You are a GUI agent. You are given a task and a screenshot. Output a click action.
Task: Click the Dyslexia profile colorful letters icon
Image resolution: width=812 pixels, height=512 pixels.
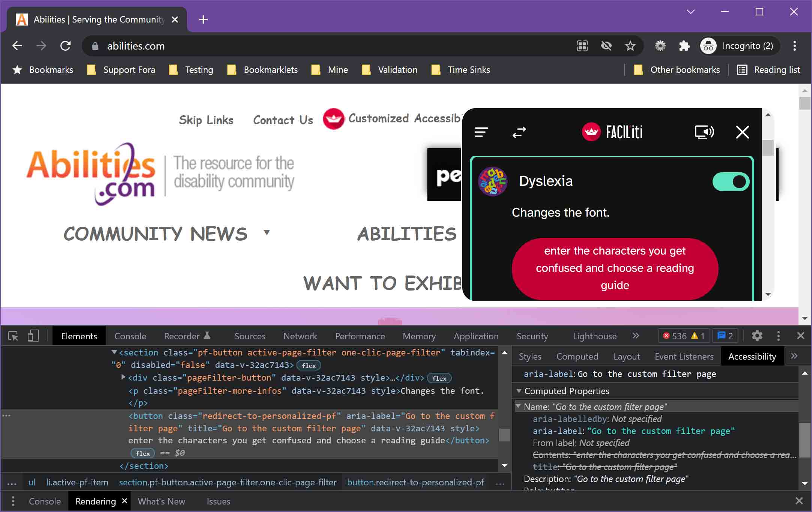coord(493,182)
